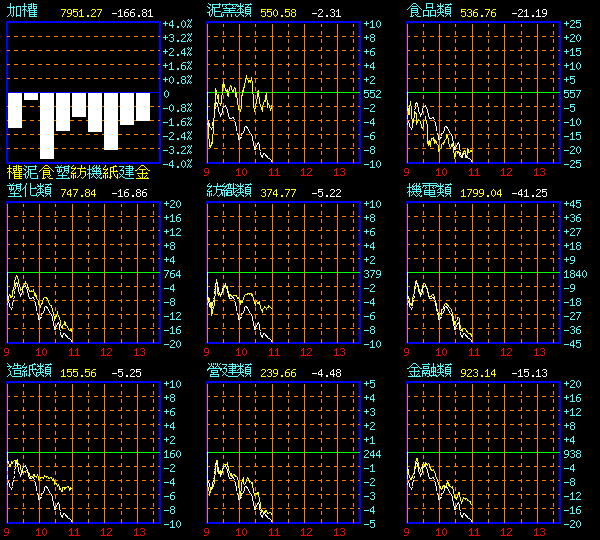Click the -3.2% axis label on 加權

click(178, 150)
